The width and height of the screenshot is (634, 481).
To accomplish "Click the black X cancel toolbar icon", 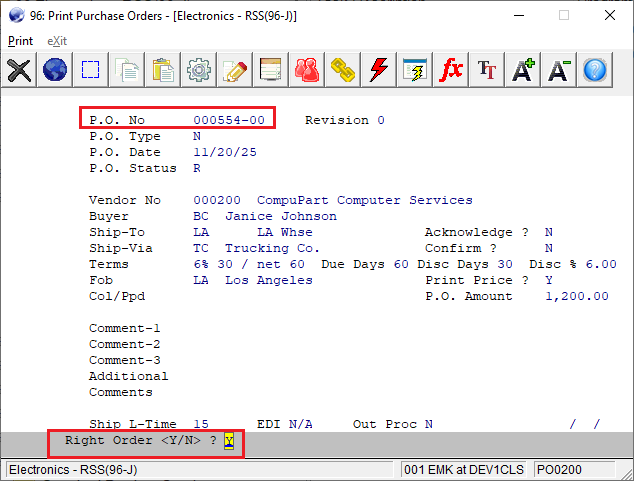I will tap(19, 70).
